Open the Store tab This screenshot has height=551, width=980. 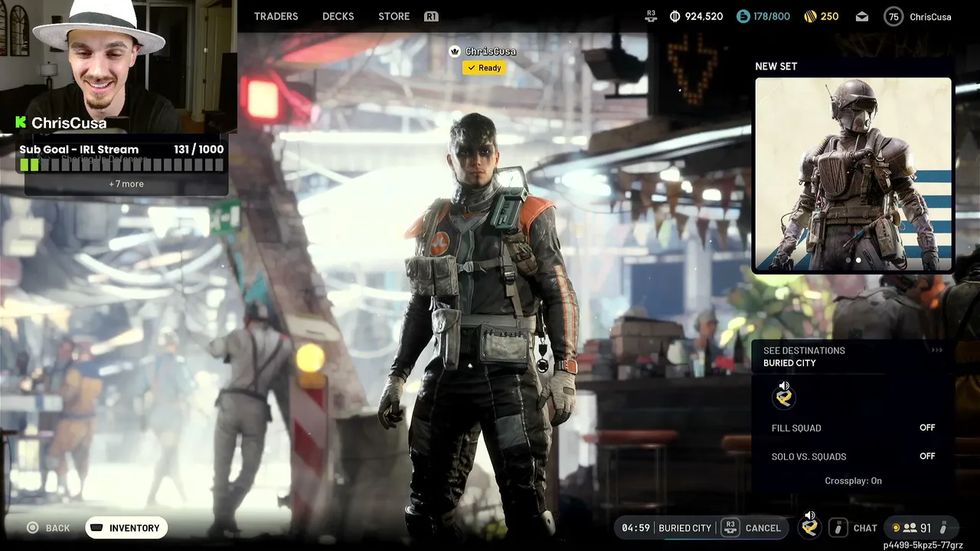pos(394,16)
